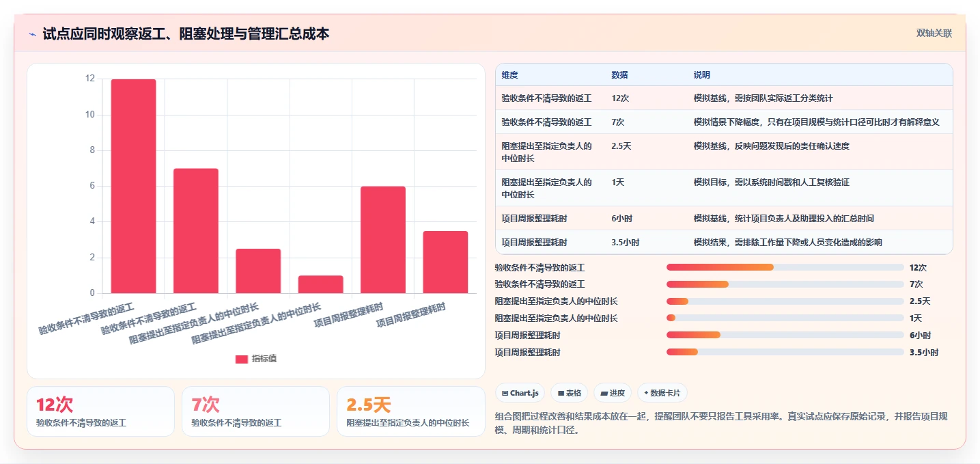Click the 7次 data card below the chart
980x464 pixels.
(x=255, y=411)
